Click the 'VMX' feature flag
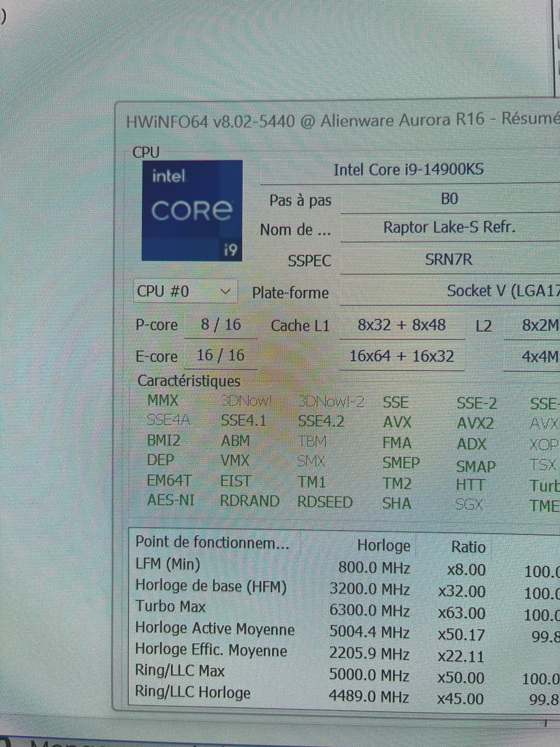This screenshot has width=560, height=747. pos(235,460)
